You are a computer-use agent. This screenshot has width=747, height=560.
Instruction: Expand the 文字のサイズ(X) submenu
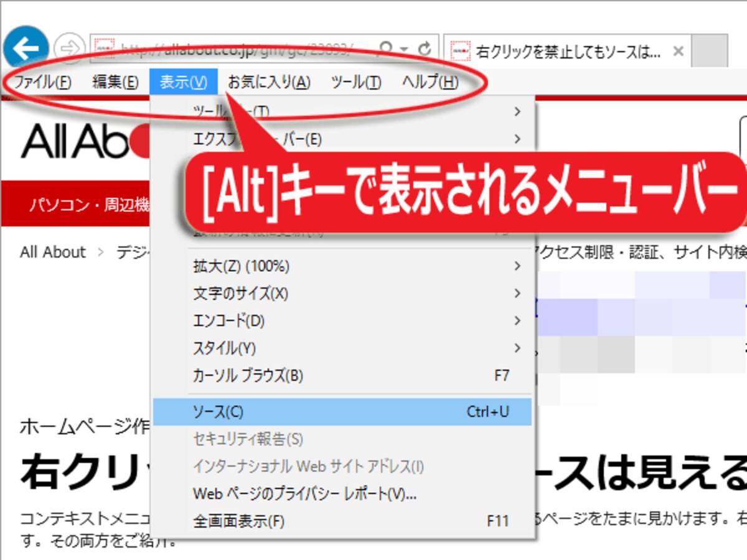click(x=342, y=293)
